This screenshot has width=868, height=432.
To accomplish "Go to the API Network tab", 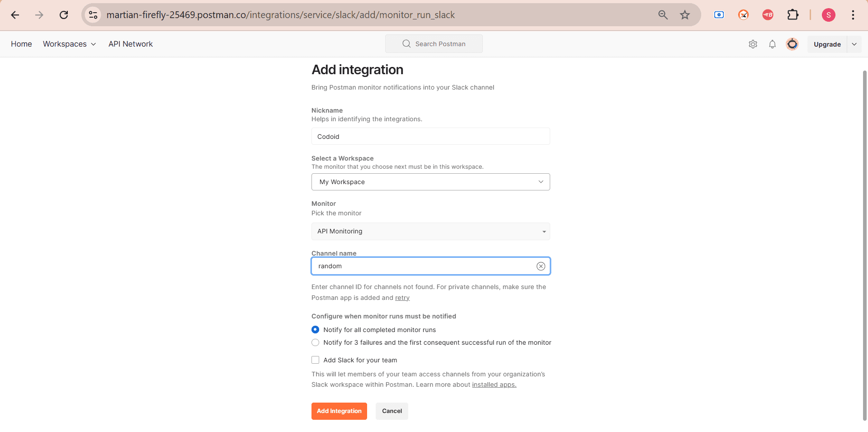I will (x=130, y=44).
